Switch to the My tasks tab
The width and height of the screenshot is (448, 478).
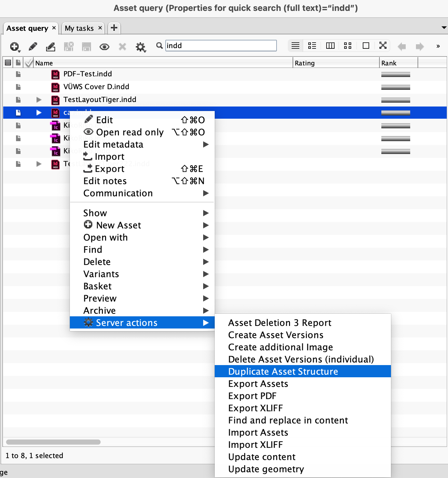[x=79, y=28]
